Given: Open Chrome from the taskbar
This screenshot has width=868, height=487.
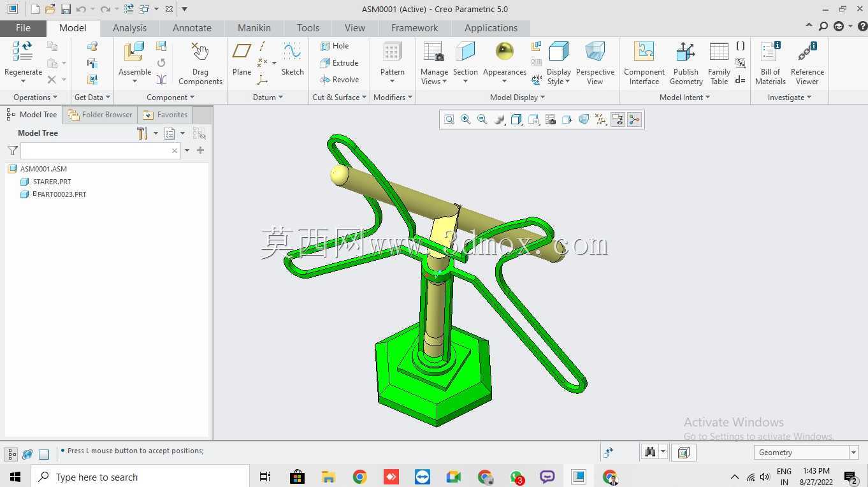Looking at the screenshot, I should tap(359, 477).
